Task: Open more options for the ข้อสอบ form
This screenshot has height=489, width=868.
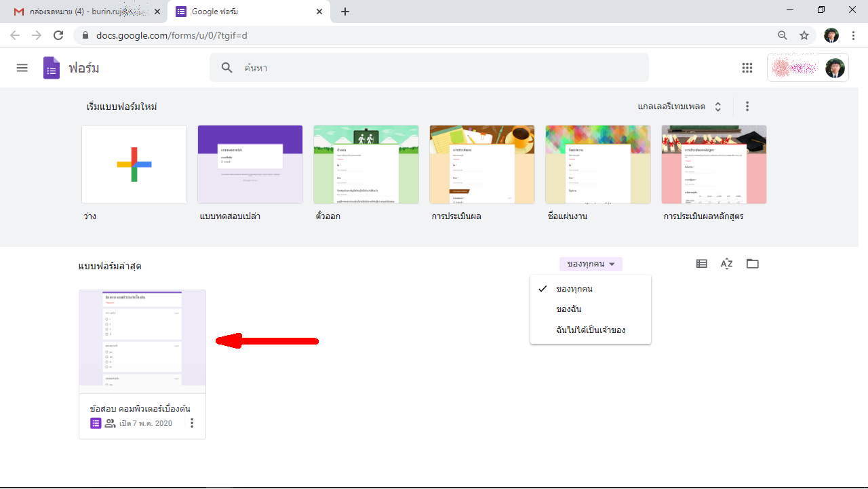Action: pyautogui.click(x=192, y=423)
